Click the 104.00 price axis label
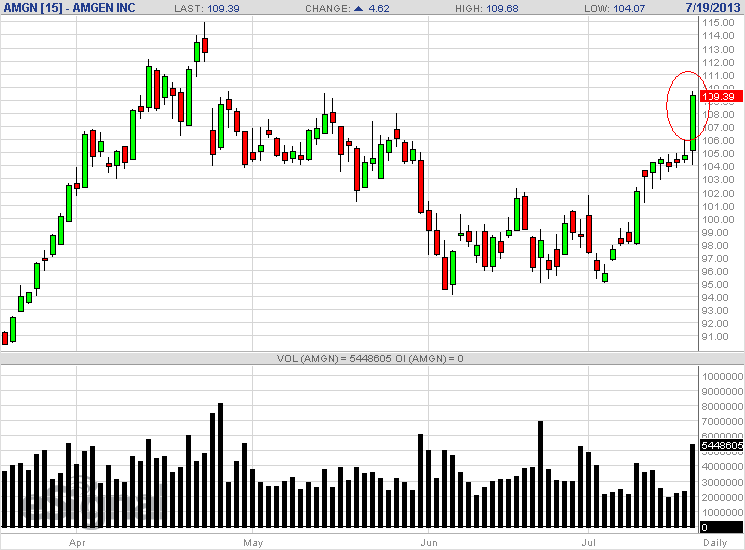Image resolution: width=745 pixels, height=550 pixels. 718,167
